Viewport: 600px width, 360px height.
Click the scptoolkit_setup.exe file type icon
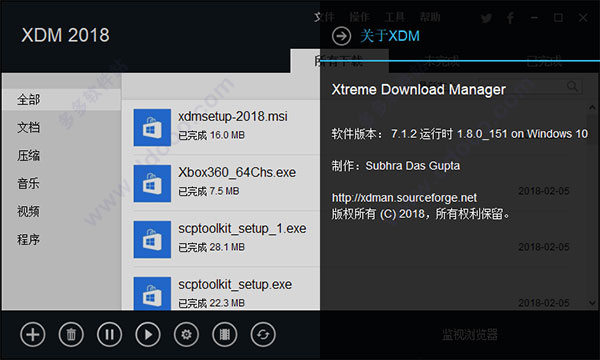click(x=152, y=293)
